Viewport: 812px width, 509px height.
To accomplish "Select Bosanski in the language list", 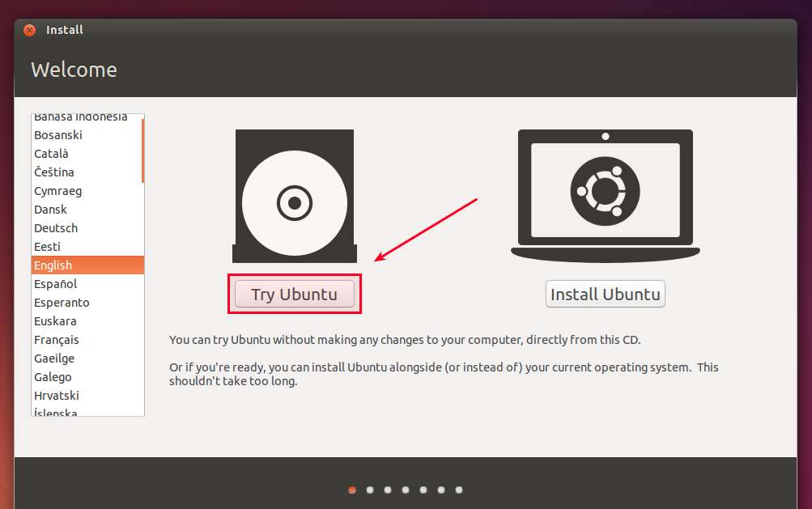I will (x=87, y=135).
